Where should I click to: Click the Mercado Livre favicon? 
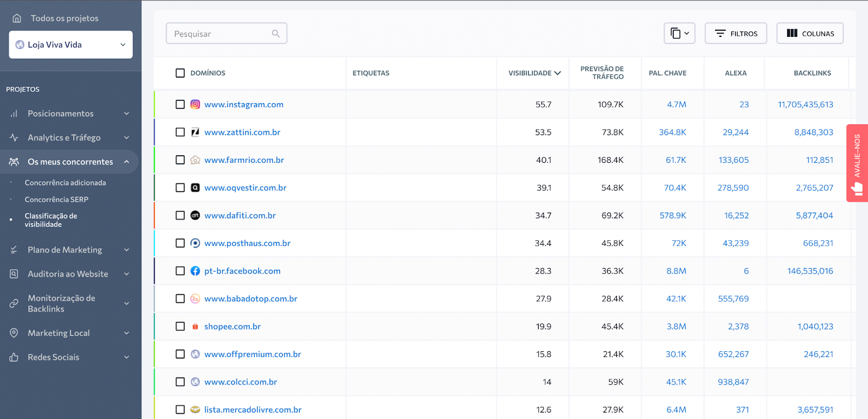point(195,409)
